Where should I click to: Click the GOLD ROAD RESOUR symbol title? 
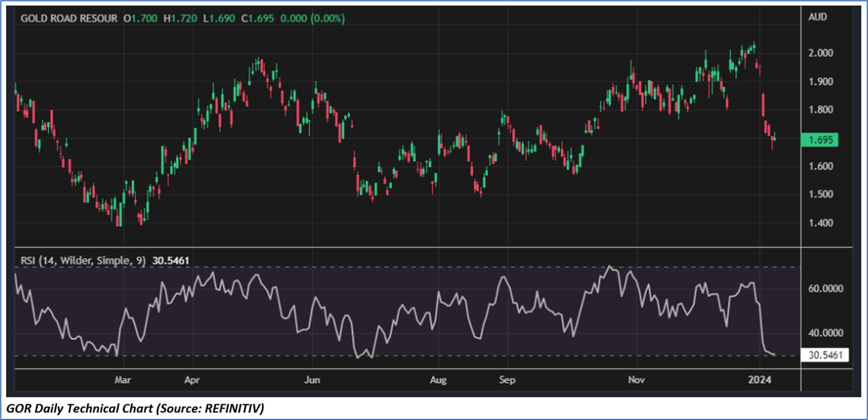tap(69, 19)
